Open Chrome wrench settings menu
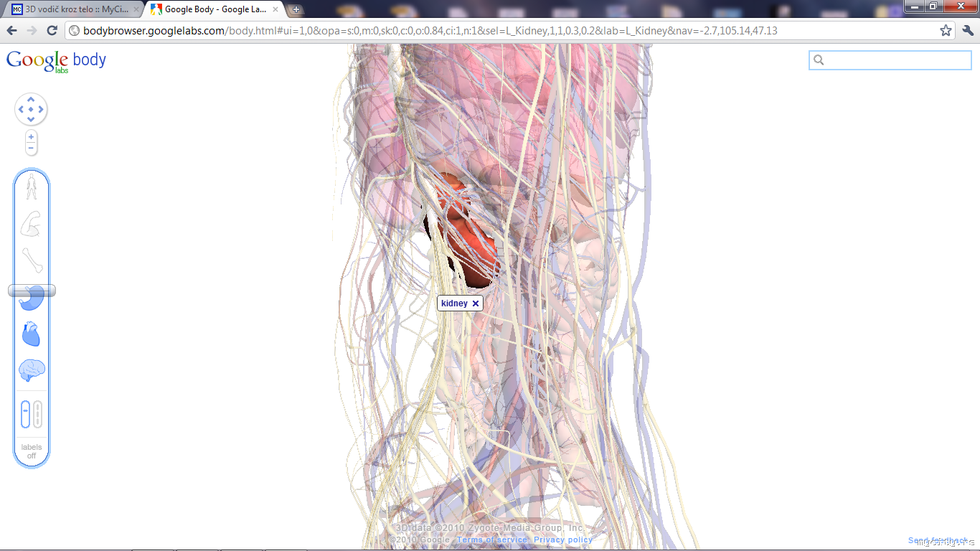 968,30
